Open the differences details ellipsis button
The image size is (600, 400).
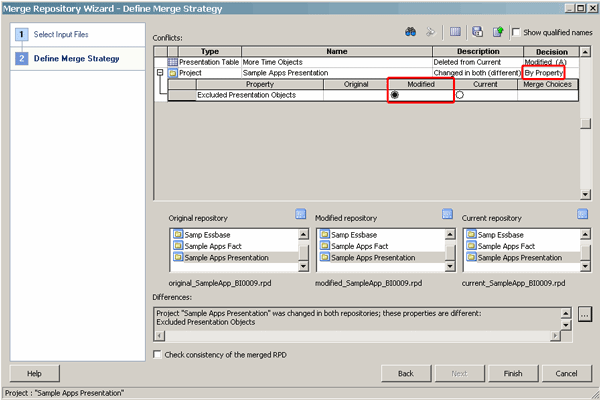coord(585,315)
